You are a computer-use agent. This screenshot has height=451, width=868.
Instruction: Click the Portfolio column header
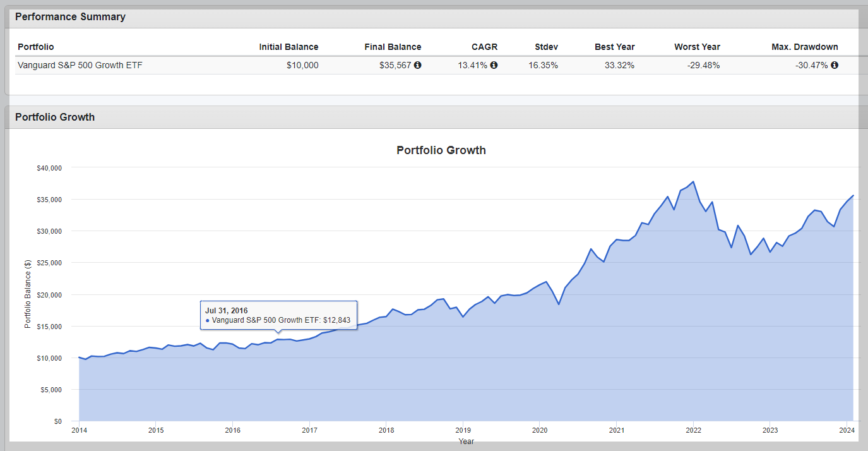pos(36,47)
